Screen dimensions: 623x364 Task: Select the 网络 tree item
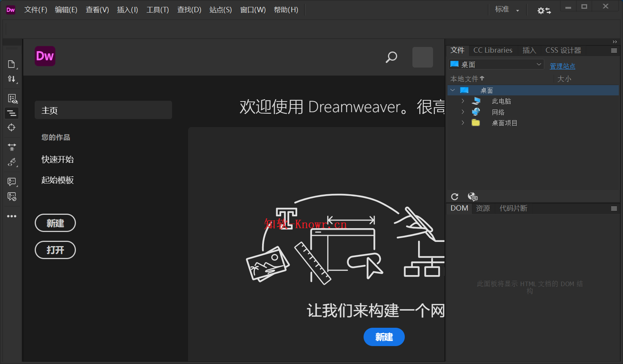498,112
